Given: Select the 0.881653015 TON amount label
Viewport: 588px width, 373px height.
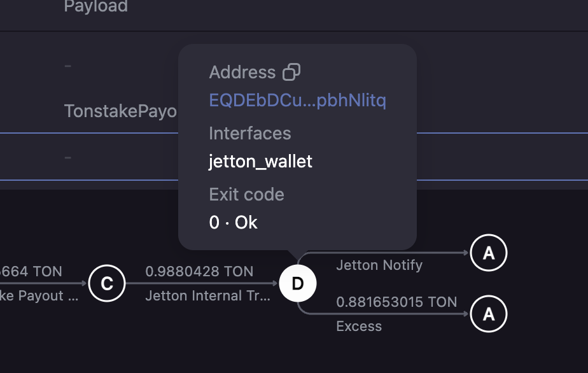Looking at the screenshot, I should coord(396,302).
